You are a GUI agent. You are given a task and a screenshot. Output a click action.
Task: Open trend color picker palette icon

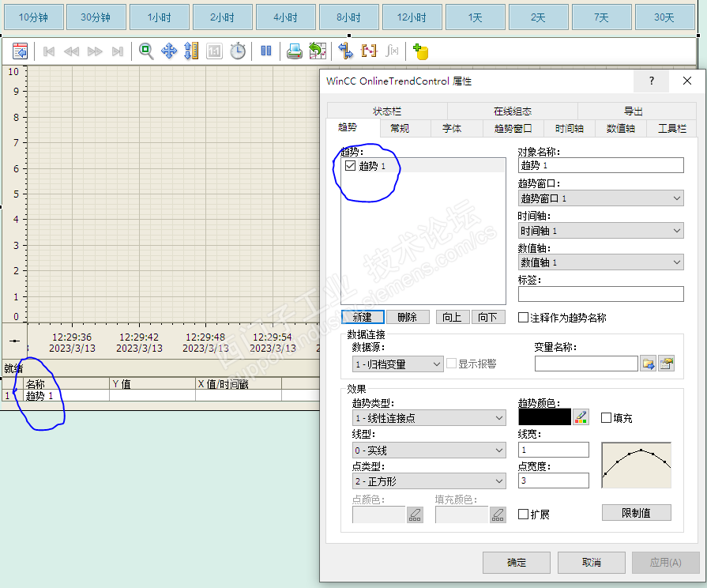pos(581,417)
